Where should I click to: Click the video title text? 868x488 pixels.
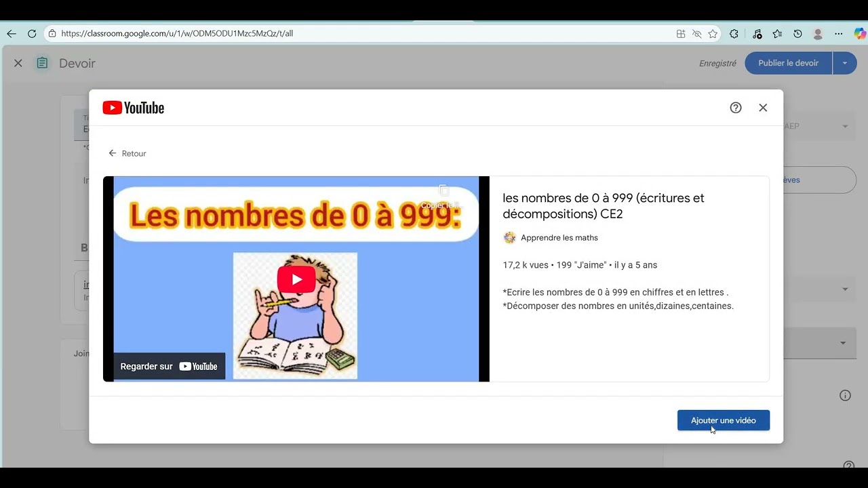[x=604, y=206]
